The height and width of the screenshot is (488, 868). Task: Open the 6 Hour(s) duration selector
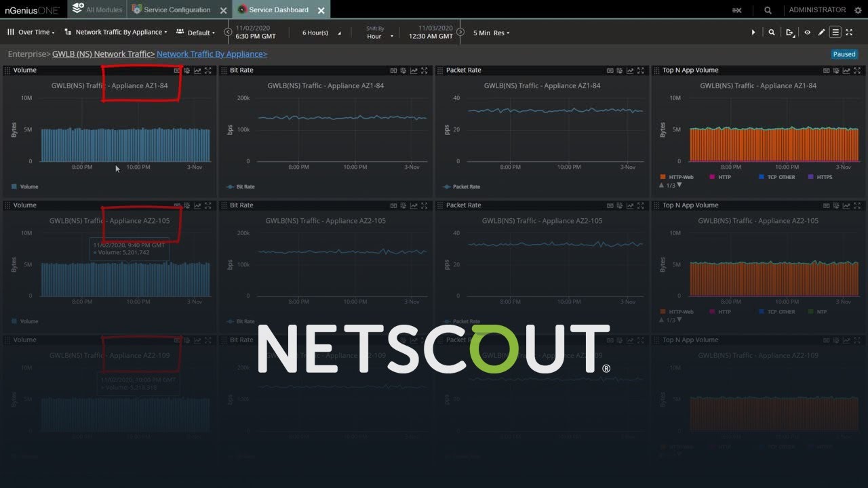tap(322, 33)
